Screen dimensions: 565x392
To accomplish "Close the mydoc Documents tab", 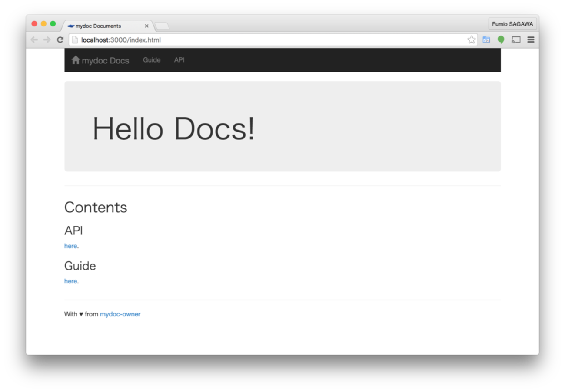I will [146, 26].
